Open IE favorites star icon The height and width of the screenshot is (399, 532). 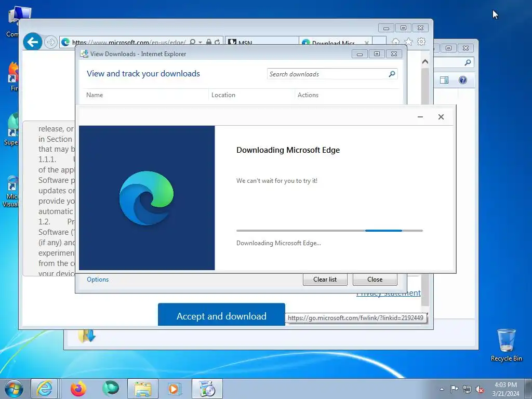click(408, 42)
